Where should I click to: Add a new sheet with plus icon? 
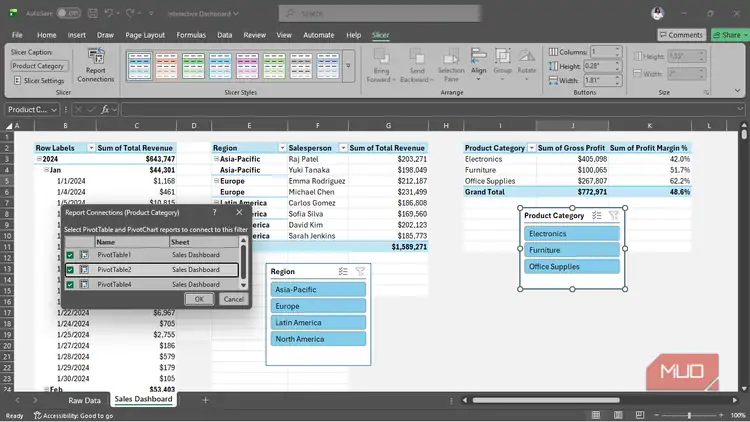[205, 400]
